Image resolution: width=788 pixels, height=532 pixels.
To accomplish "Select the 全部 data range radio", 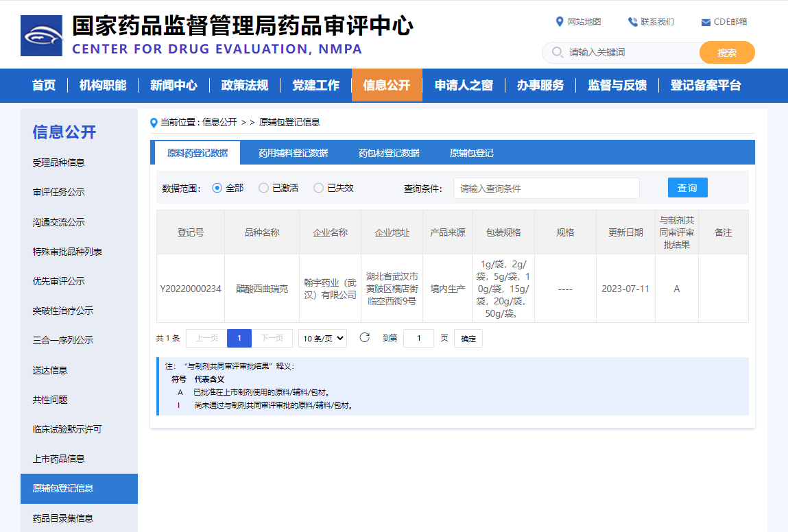I will click(x=217, y=188).
